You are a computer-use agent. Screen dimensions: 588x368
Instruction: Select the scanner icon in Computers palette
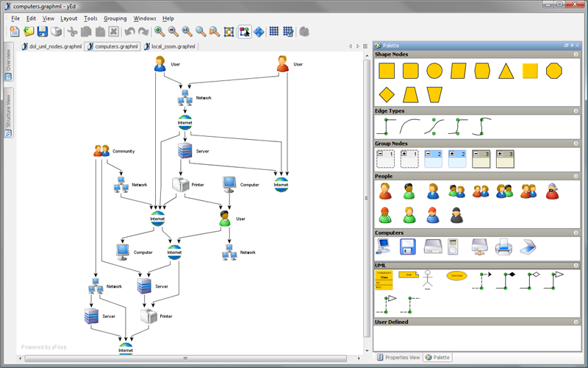(528, 247)
